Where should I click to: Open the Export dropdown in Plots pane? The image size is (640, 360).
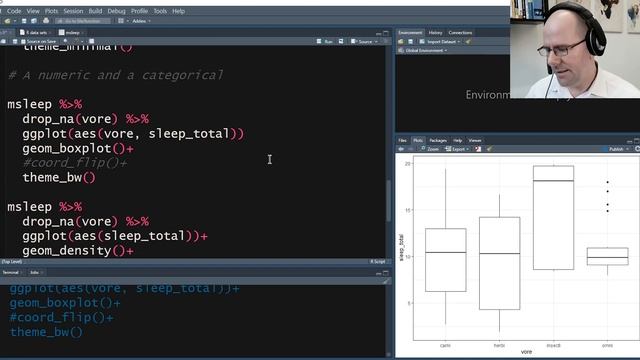457,149
